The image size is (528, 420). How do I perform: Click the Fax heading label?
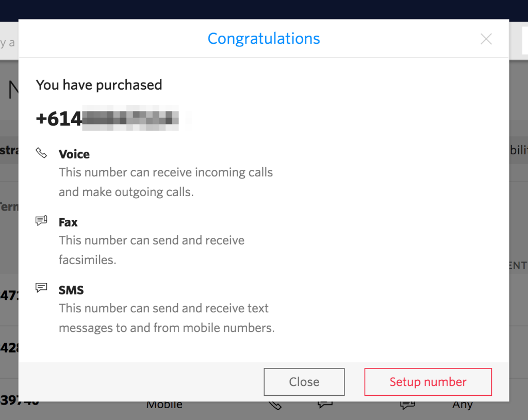pos(68,222)
